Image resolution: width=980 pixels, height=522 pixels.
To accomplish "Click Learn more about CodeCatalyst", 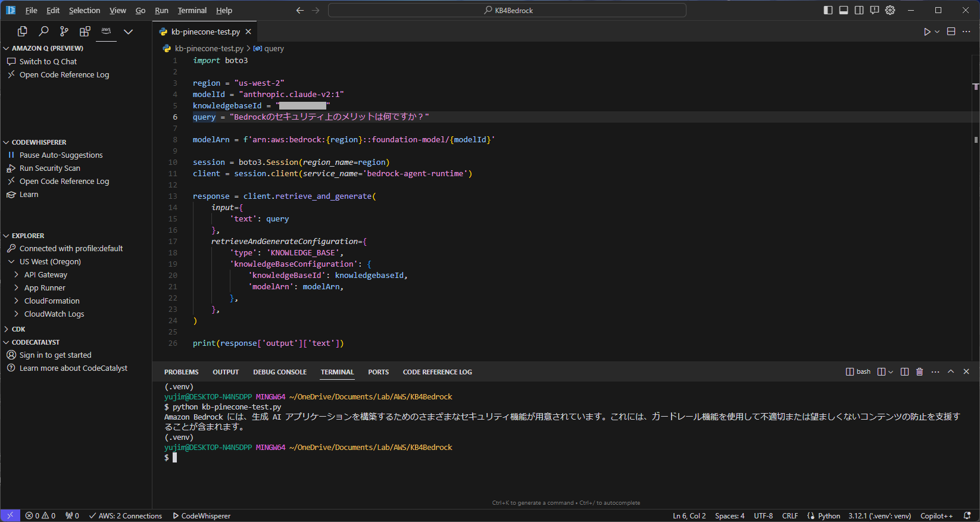I will tap(73, 368).
